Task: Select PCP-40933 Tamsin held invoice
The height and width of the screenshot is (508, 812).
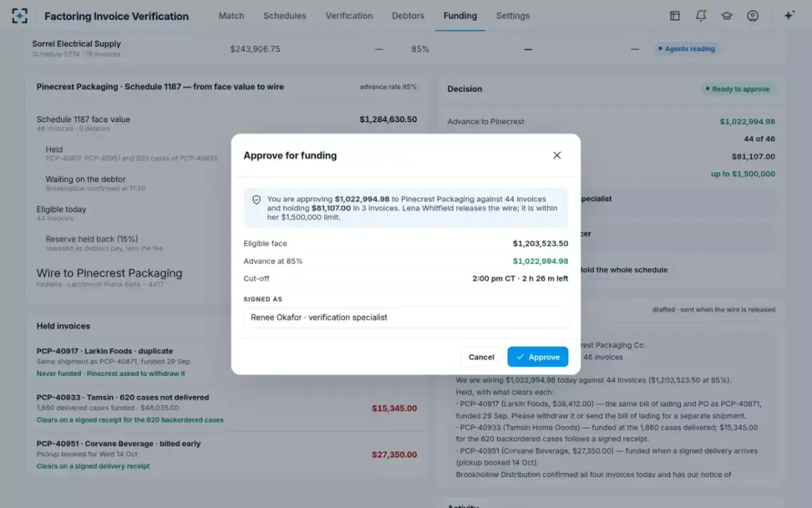Action: pos(122,397)
